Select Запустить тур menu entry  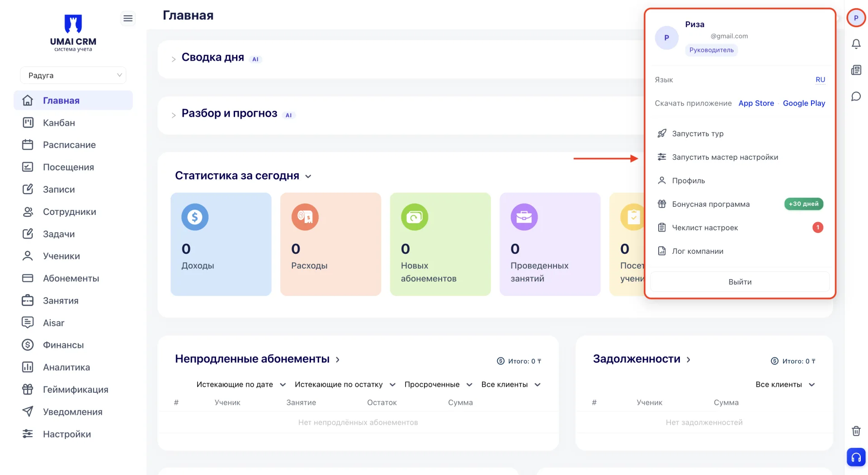(740, 133)
